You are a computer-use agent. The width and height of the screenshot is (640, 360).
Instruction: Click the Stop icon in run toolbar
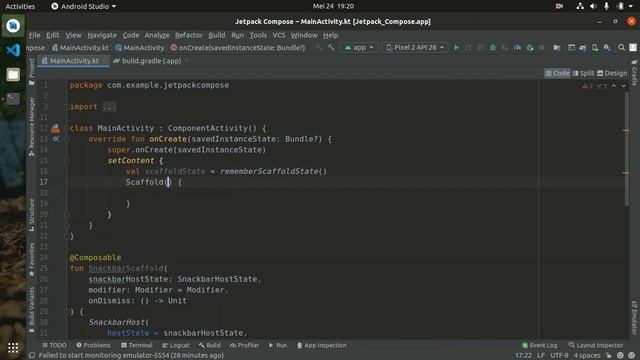[542, 48]
